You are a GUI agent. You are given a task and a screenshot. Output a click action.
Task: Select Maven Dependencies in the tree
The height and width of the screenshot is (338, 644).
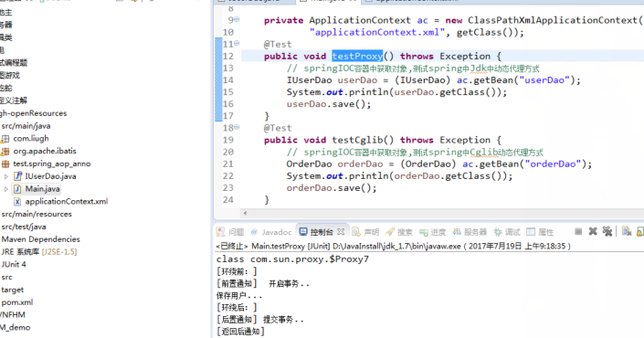click(40, 239)
